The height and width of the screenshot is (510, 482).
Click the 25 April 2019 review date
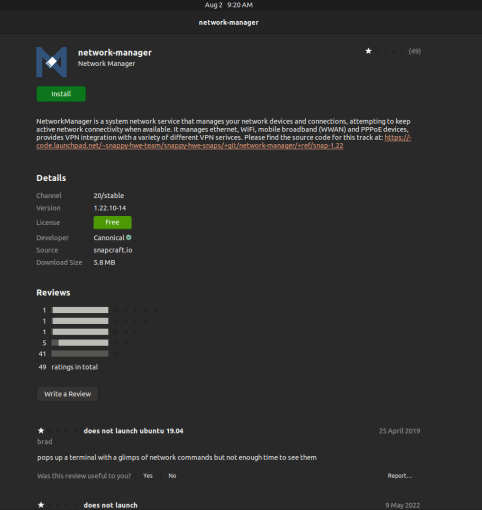(399, 431)
